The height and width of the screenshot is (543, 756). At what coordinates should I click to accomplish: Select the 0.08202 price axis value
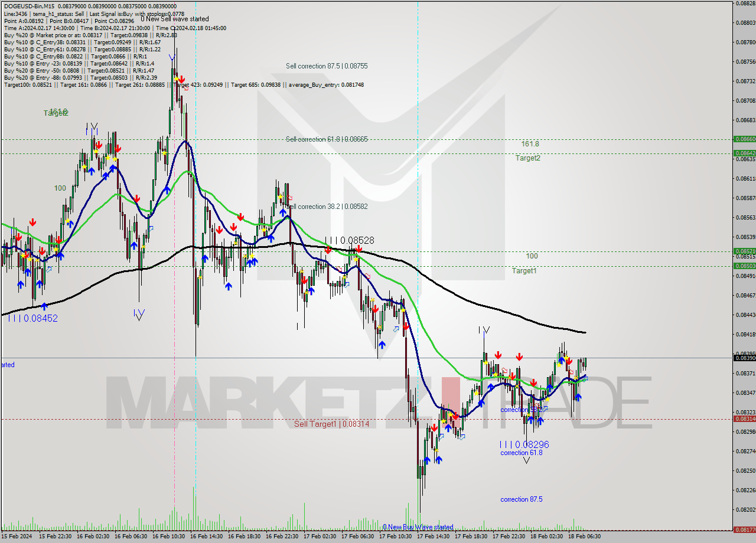(x=745, y=509)
